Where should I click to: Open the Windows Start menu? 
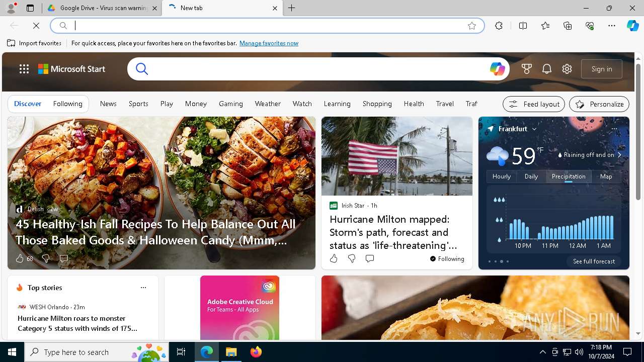[x=12, y=352]
